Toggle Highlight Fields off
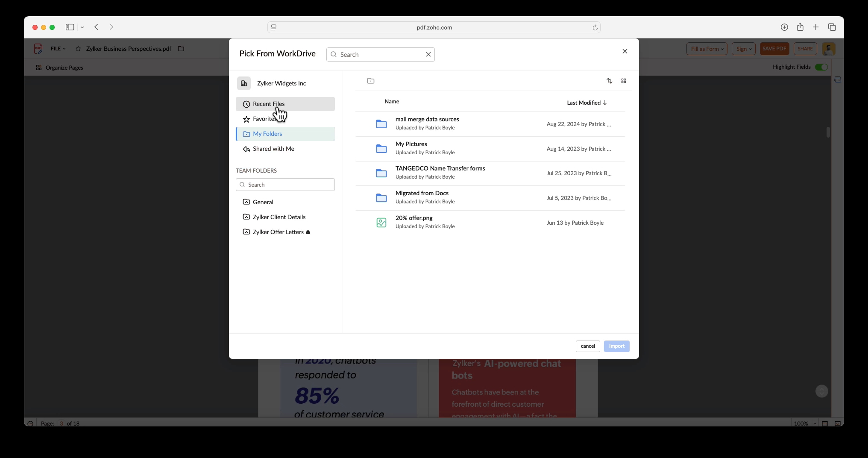 pyautogui.click(x=821, y=67)
